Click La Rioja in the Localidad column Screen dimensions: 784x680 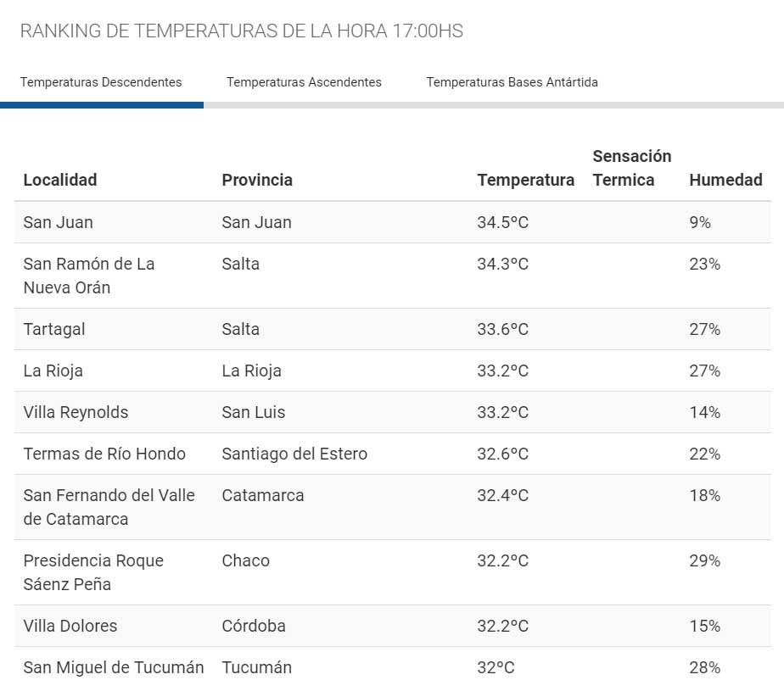pos(53,371)
